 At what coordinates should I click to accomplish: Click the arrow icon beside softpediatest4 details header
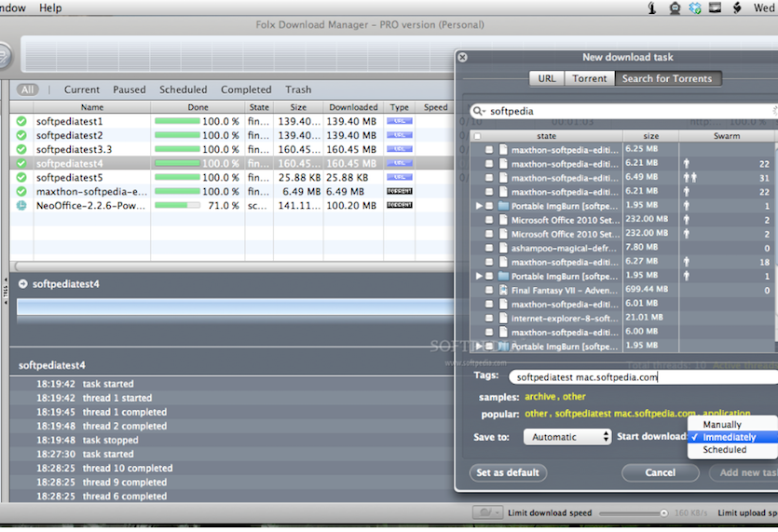pos(22,284)
